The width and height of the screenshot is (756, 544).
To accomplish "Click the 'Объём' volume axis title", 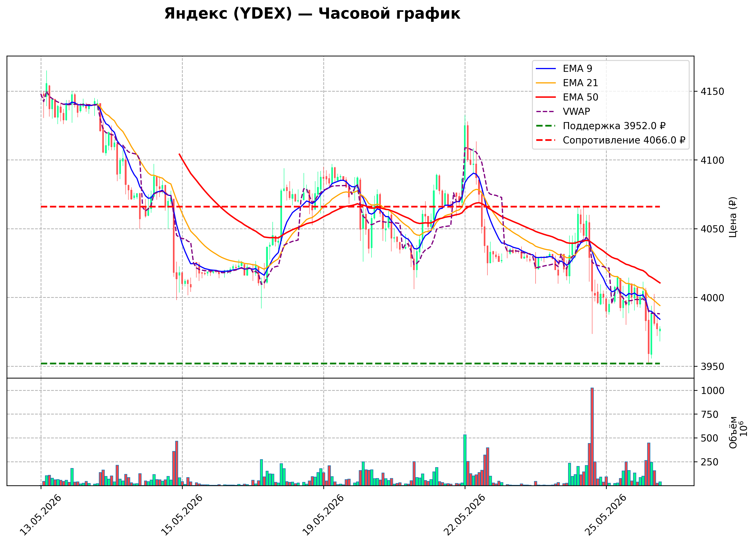I will [x=733, y=432].
